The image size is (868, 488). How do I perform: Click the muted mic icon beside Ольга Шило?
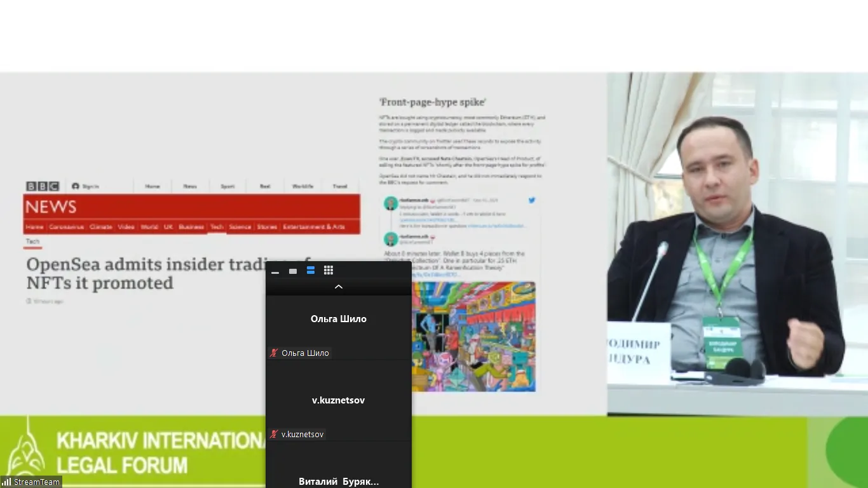coord(274,353)
